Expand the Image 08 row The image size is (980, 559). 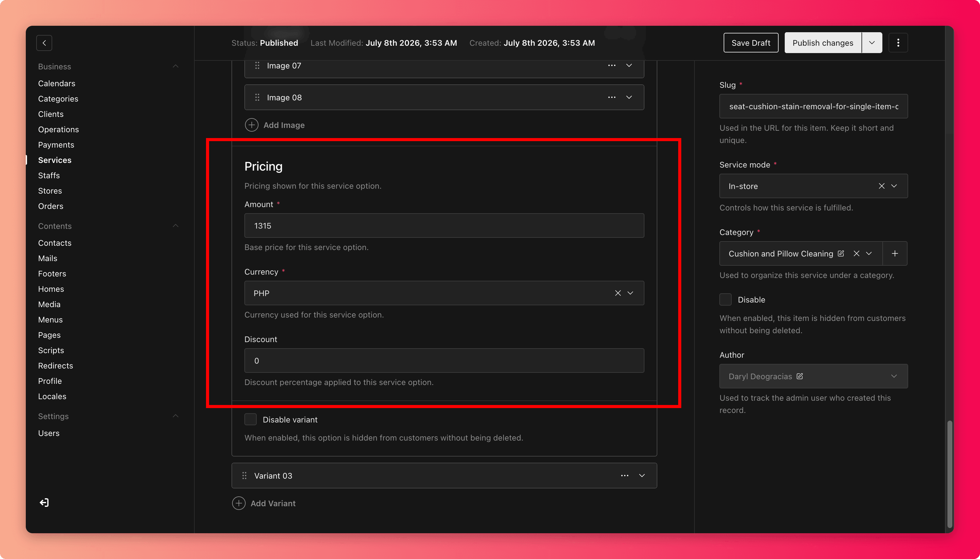point(629,98)
